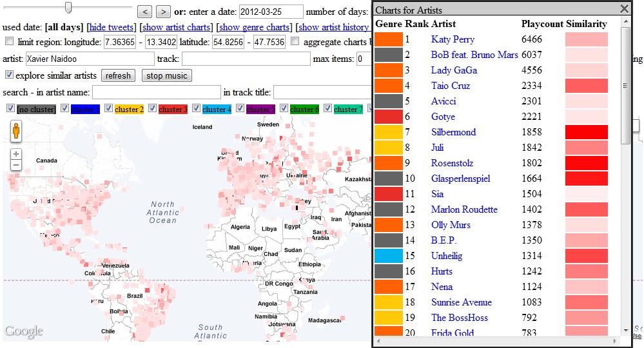Click the date slider handle
The height and width of the screenshot is (348, 644).
coord(68,7)
